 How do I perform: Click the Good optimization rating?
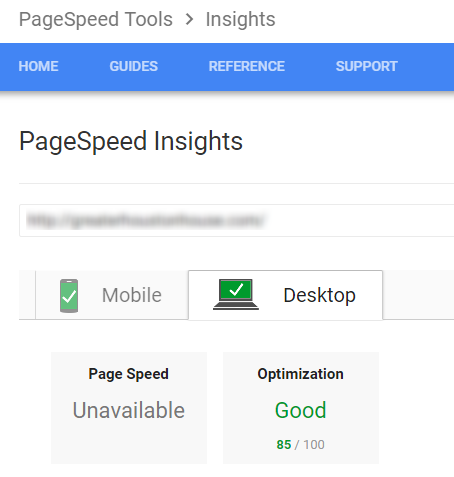pyautogui.click(x=300, y=410)
